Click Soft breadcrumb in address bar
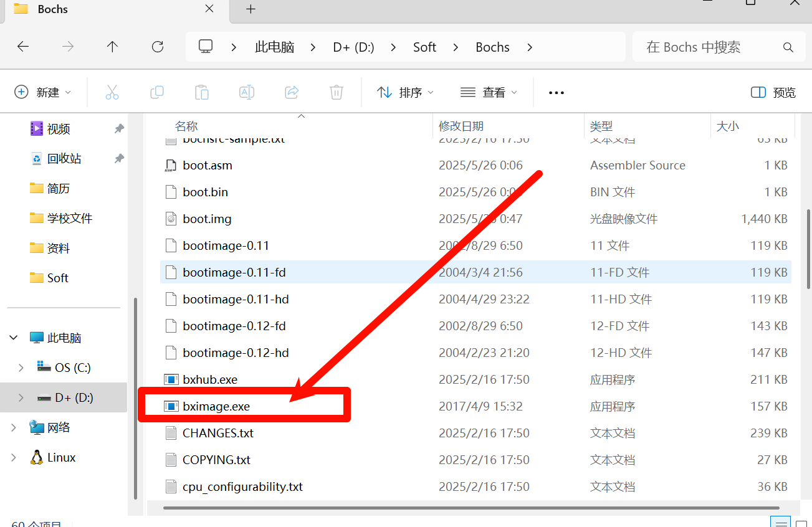Viewport: 812px width, 527px height. click(x=424, y=47)
